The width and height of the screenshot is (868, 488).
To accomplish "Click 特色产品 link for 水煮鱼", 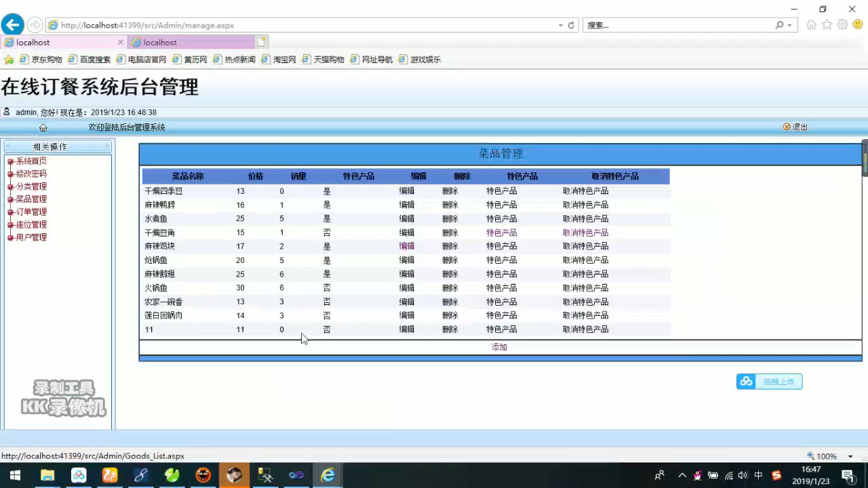I will [502, 219].
